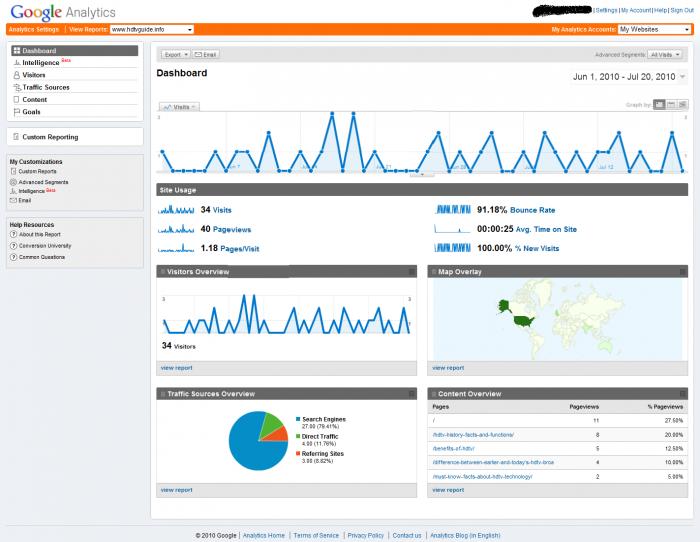Click the Goals flag icon
700x542 pixels.
pyautogui.click(x=17, y=112)
